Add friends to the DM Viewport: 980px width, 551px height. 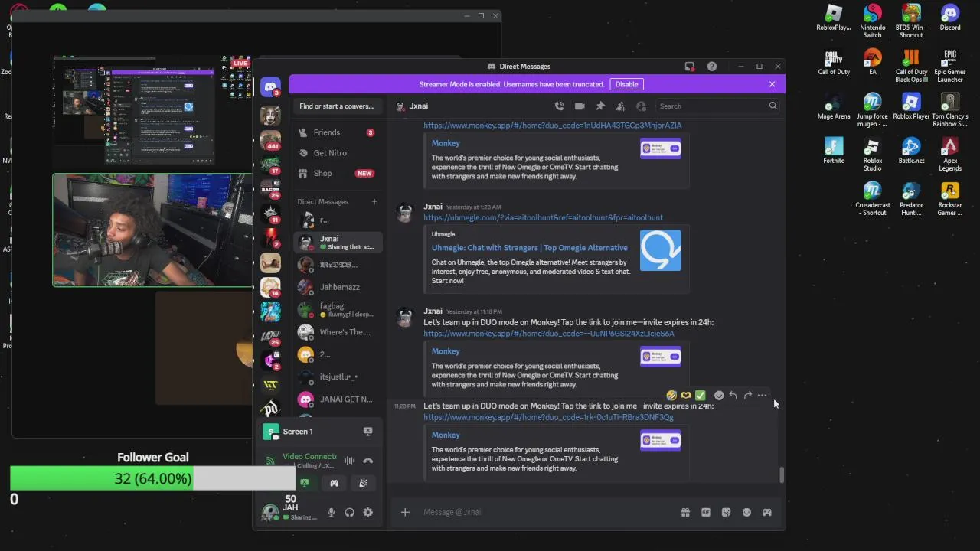621,106
